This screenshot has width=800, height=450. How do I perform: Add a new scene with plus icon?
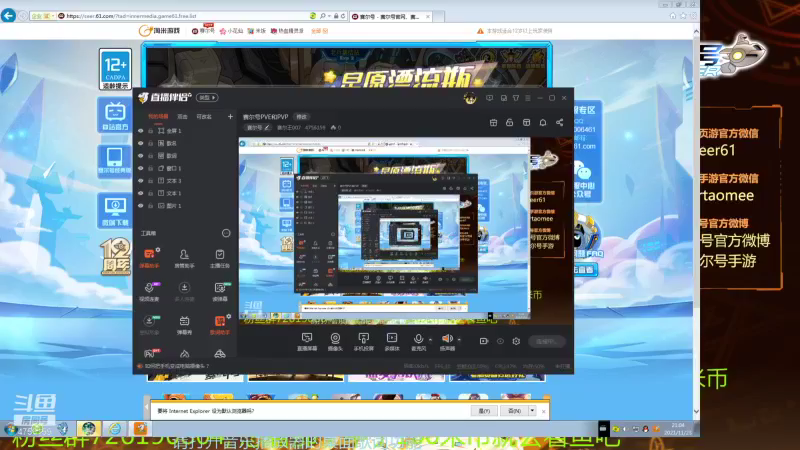click(x=230, y=116)
